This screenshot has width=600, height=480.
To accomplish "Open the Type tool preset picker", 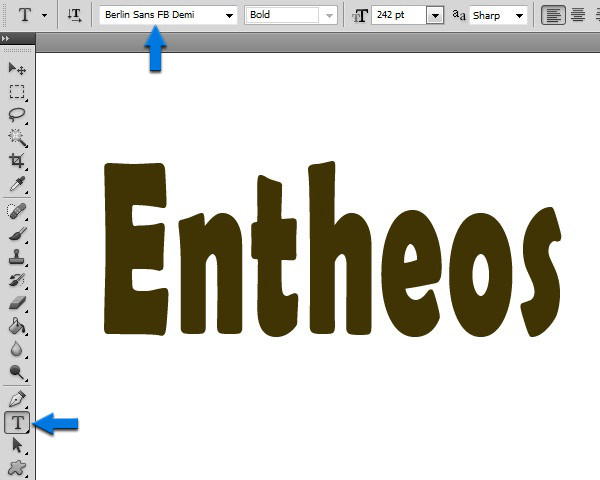I will 44,16.
